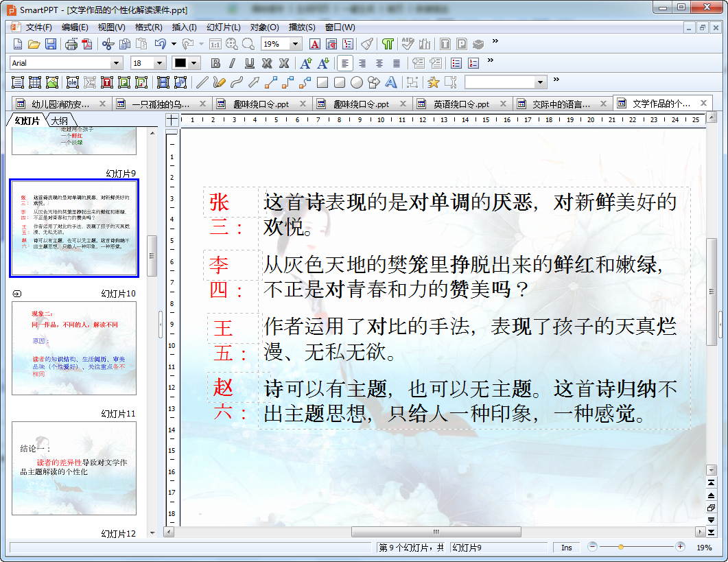Image resolution: width=728 pixels, height=562 pixels.
Task: Select the Format Painter brush icon
Action: (x=367, y=44)
